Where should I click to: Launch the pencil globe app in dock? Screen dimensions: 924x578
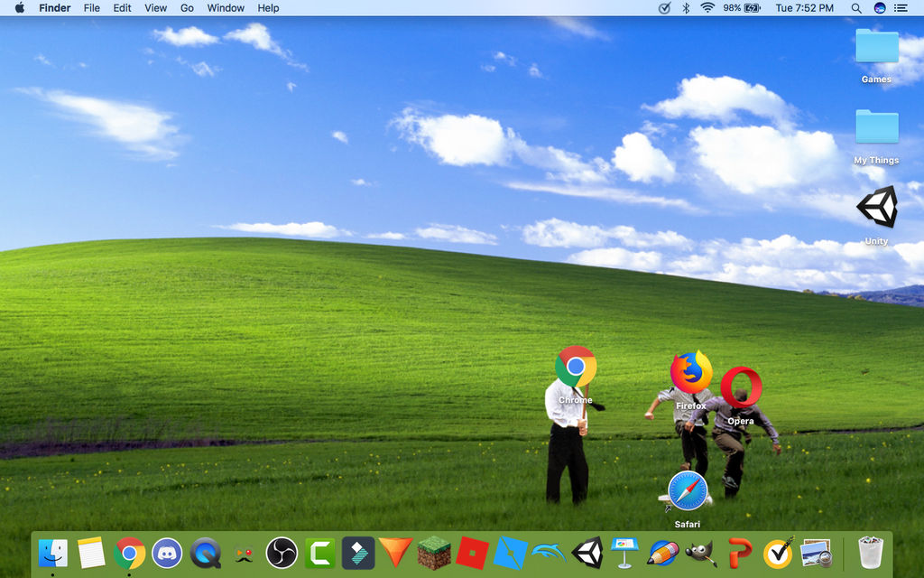[663, 554]
